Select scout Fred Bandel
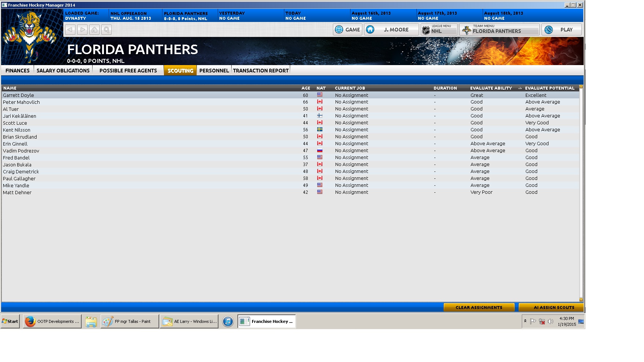 [x=16, y=158]
